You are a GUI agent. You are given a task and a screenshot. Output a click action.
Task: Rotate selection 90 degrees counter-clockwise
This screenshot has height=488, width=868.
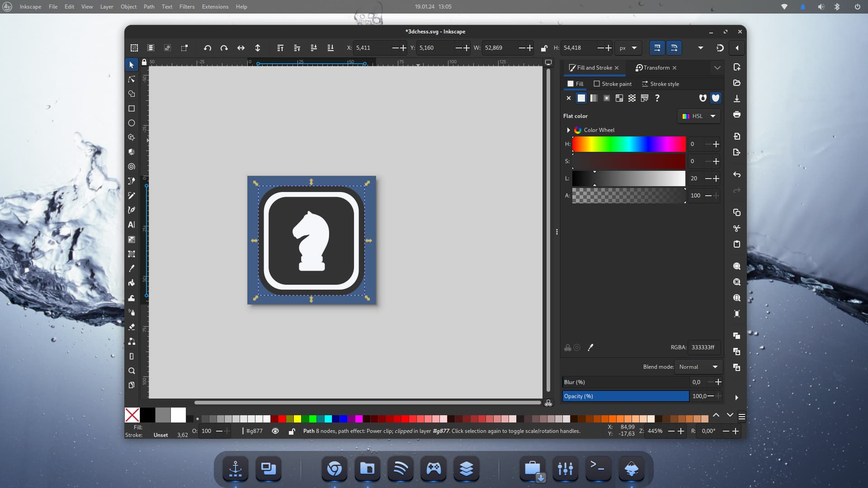point(208,48)
